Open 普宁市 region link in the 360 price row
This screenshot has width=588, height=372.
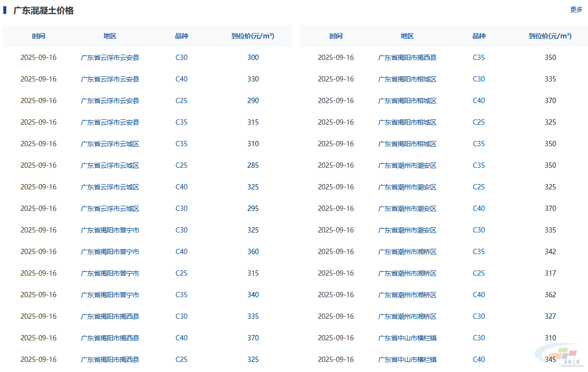(110, 252)
